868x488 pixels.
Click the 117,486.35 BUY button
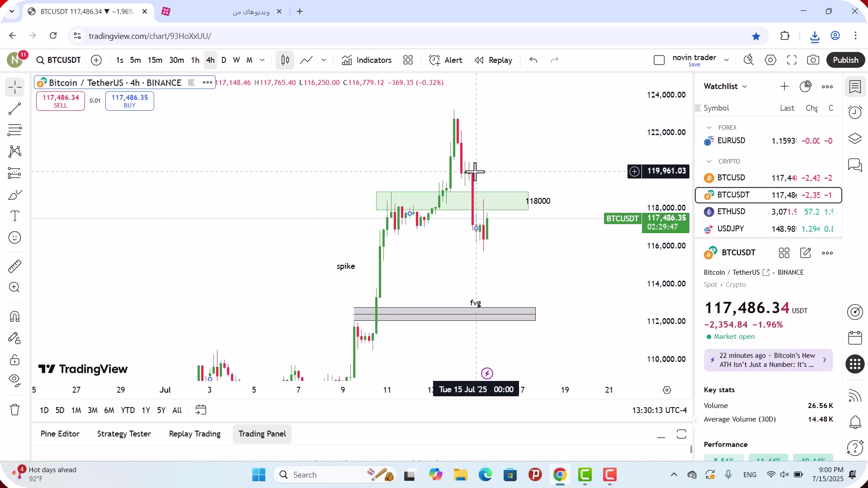tap(130, 101)
